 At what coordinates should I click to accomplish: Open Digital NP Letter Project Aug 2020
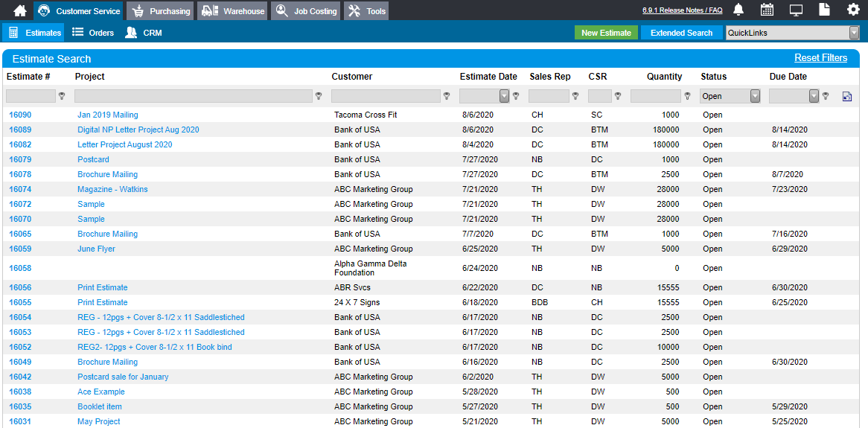138,130
